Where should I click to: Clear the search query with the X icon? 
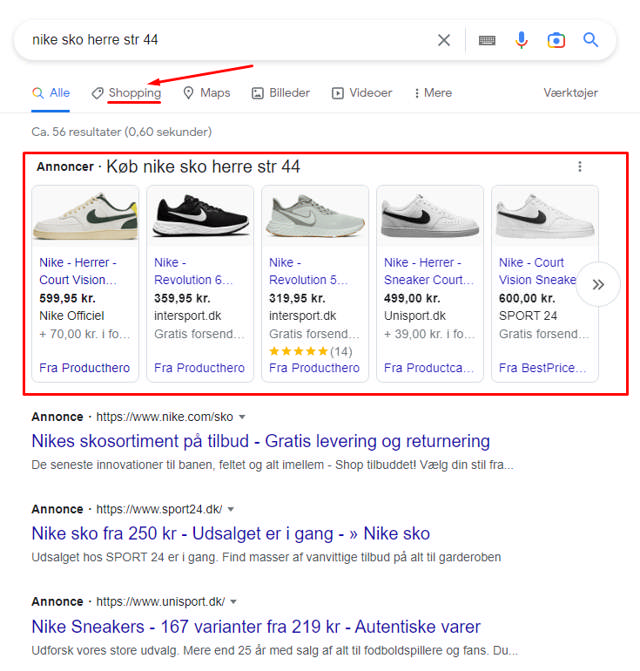(444, 40)
